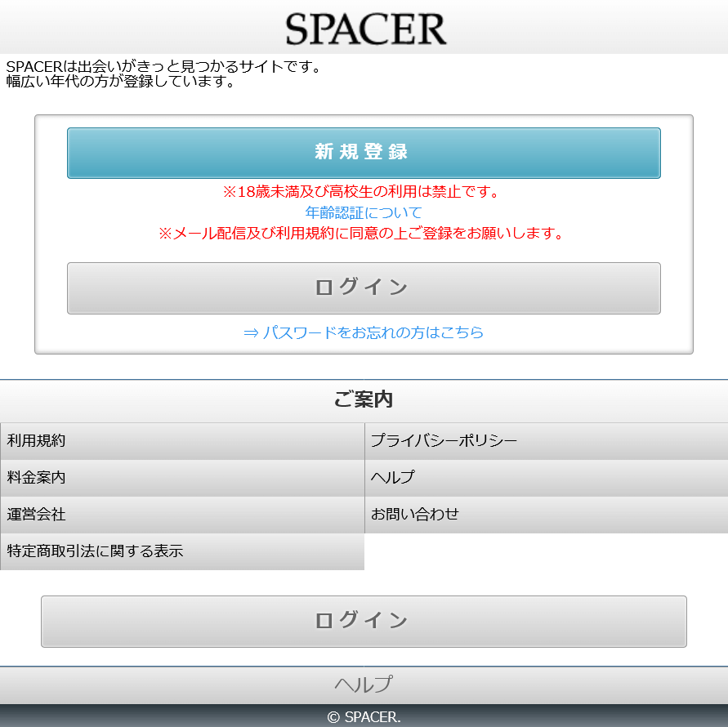Click the SPACER logo in the header
The width and height of the screenshot is (728, 727).
[x=365, y=29]
